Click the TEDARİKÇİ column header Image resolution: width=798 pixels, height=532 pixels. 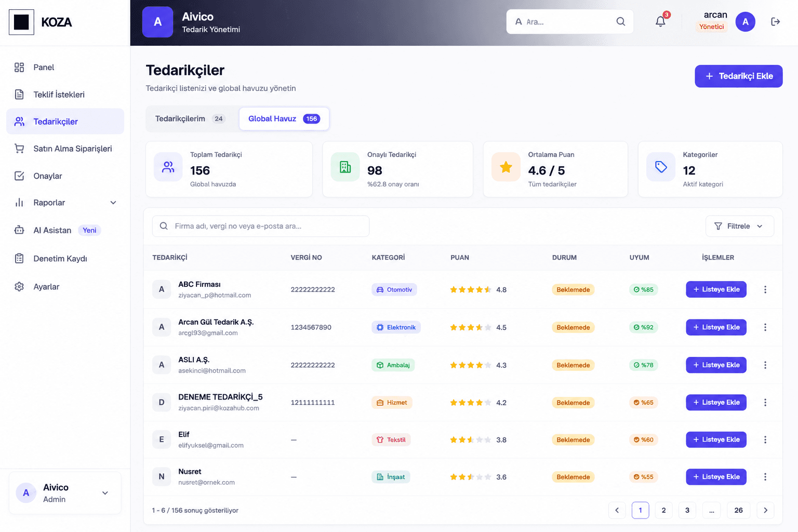pyautogui.click(x=170, y=258)
